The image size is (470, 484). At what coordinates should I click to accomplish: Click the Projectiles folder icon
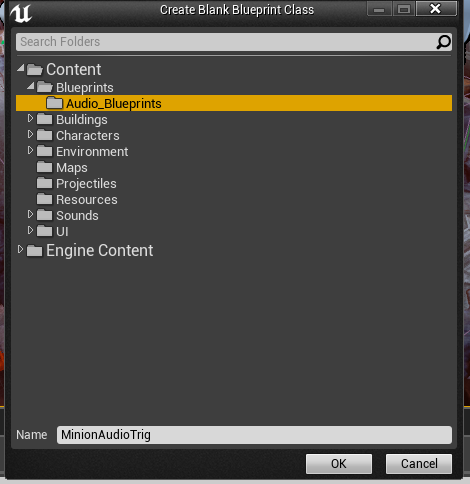point(44,183)
